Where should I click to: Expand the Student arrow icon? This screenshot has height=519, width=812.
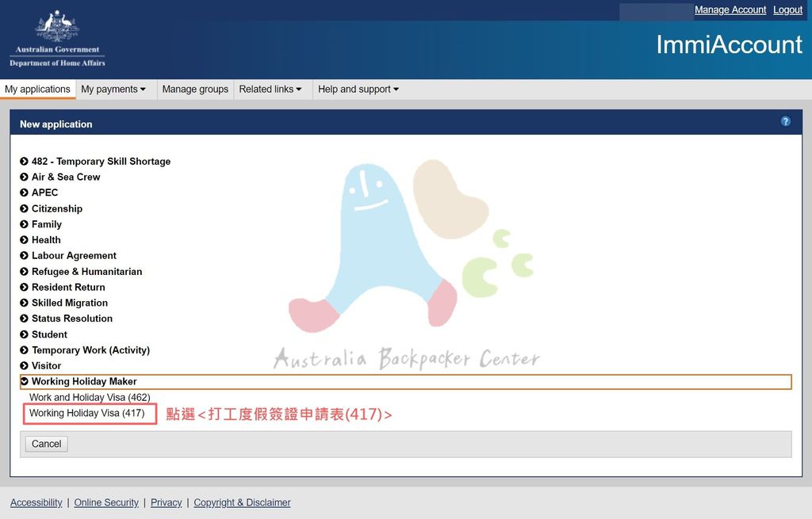(24, 334)
